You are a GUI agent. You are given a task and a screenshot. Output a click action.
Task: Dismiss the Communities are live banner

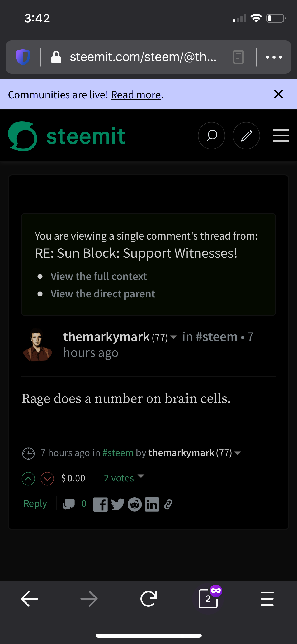pos(279,94)
